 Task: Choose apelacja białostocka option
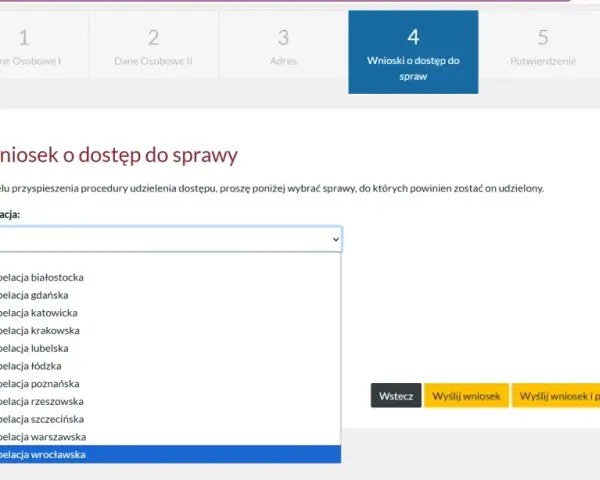point(170,278)
